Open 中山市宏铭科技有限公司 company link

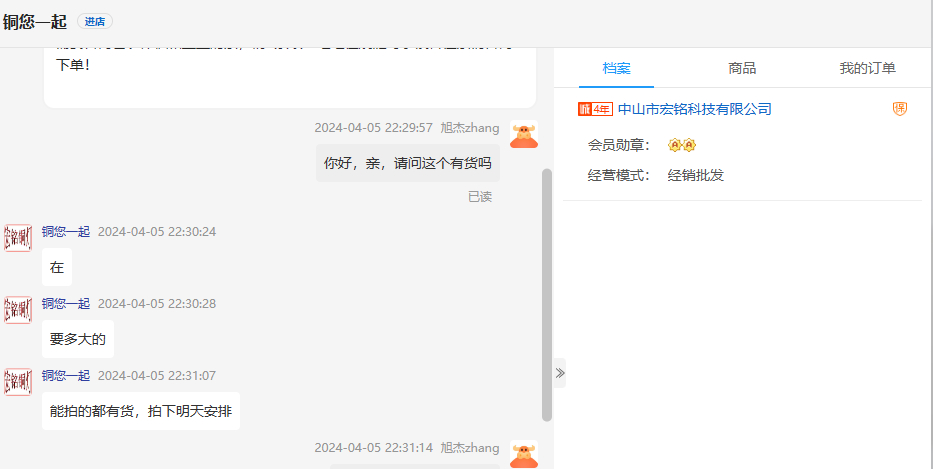click(694, 109)
